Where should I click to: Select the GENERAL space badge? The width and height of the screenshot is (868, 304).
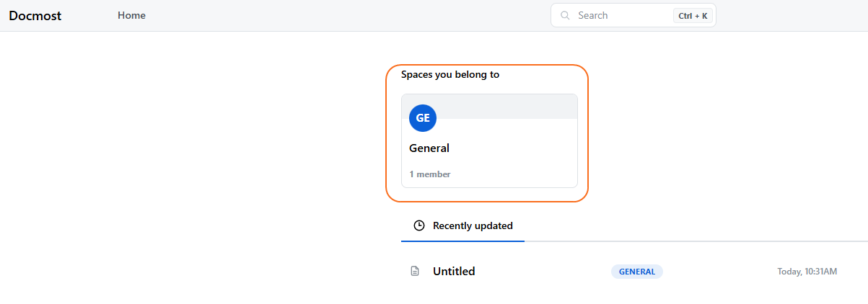pos(637,272)
